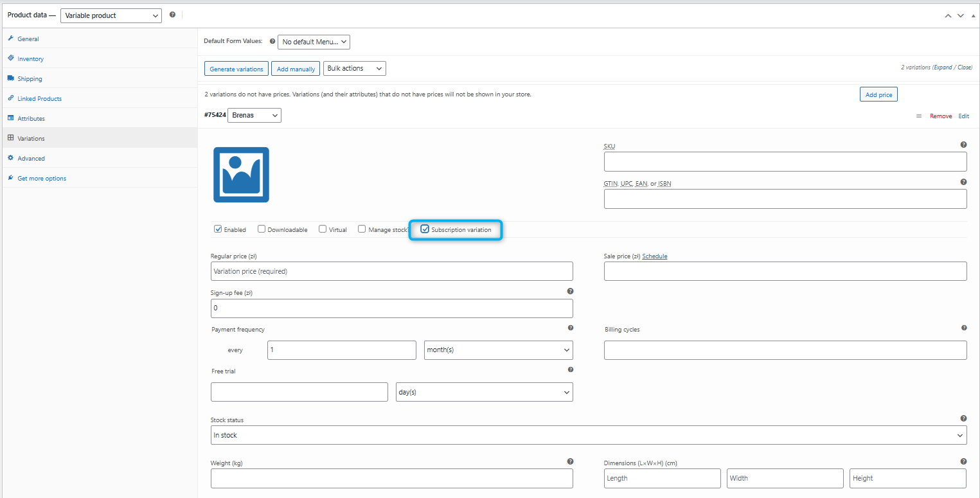Screen dimensions: 980x498
Task: Click the drag handle icon beside Remove
Action: (918, 116)
